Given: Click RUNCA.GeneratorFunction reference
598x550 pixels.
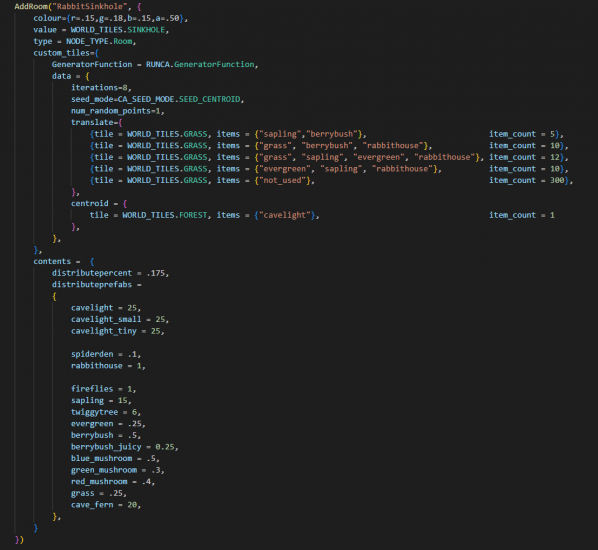Looking at the screenshot, I should pos(200,64).
